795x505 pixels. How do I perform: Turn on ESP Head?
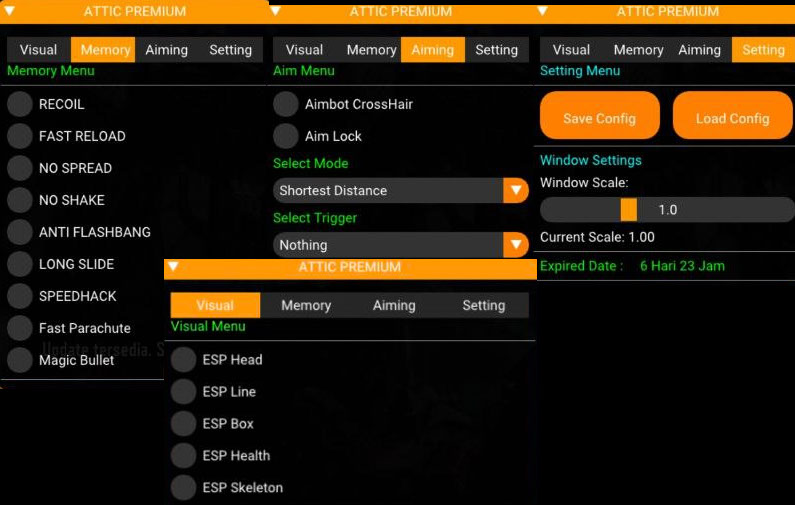(184, 360)
